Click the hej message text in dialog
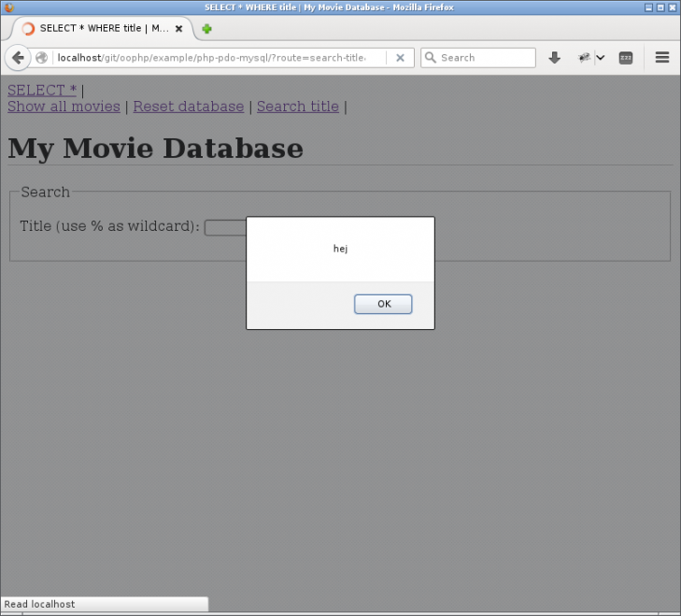 (x=340, y=249)
